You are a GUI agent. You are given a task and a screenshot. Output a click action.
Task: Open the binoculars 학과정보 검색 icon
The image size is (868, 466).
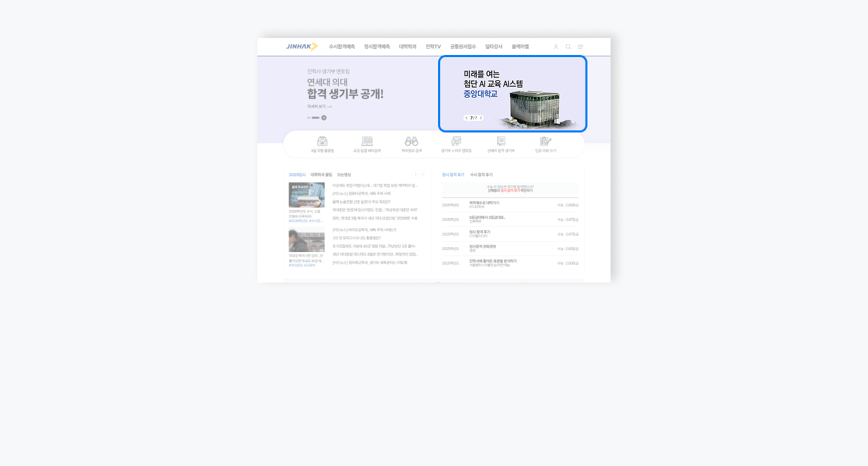tap(412, 141)
